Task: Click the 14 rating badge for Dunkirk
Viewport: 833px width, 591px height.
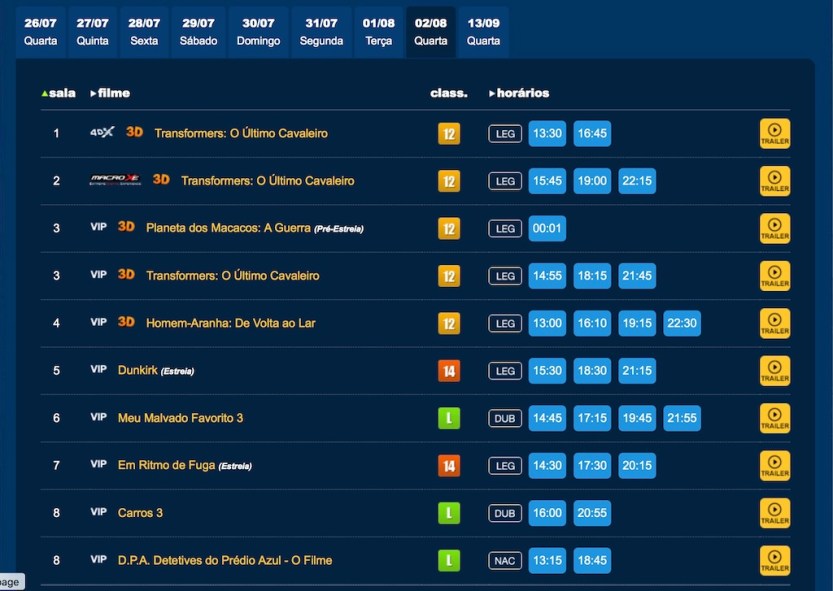Action: click(448, 370)
